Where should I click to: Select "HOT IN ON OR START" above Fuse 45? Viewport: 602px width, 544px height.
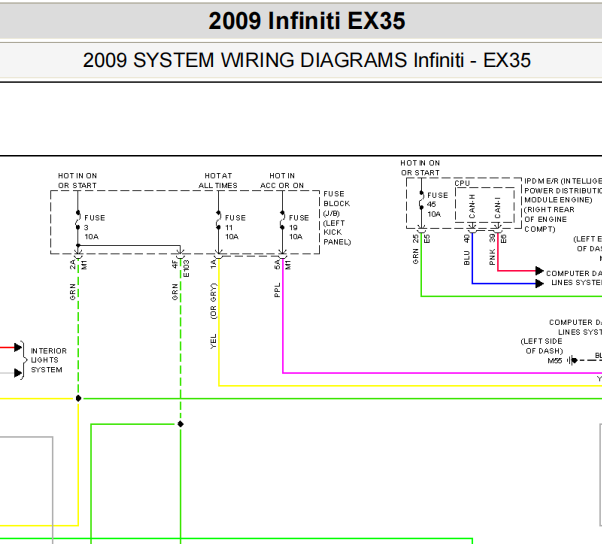[x=420, y=168]
